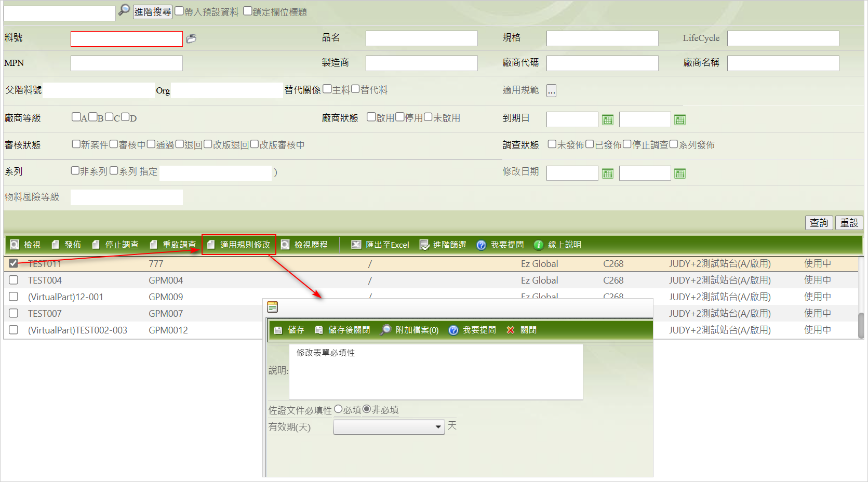Screen dimensions: 868x482
Task: Open 適用規則修改 from the toolbar
Action: point(239,245)
